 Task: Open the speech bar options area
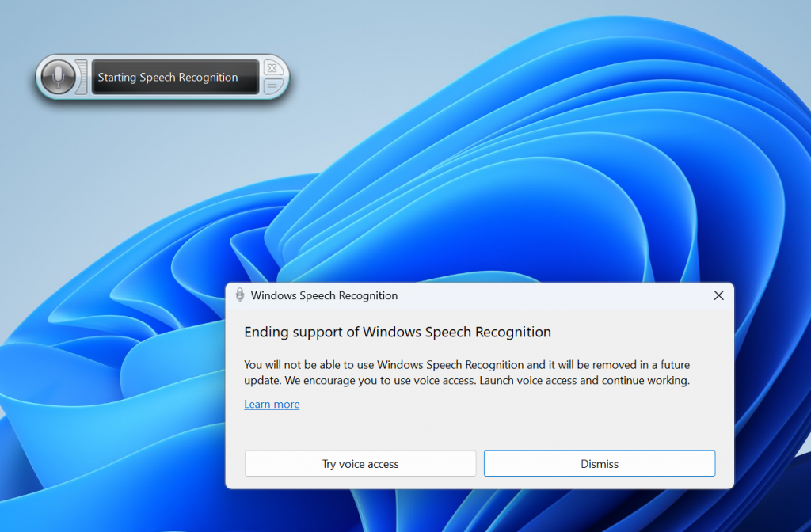pos(272,77)
